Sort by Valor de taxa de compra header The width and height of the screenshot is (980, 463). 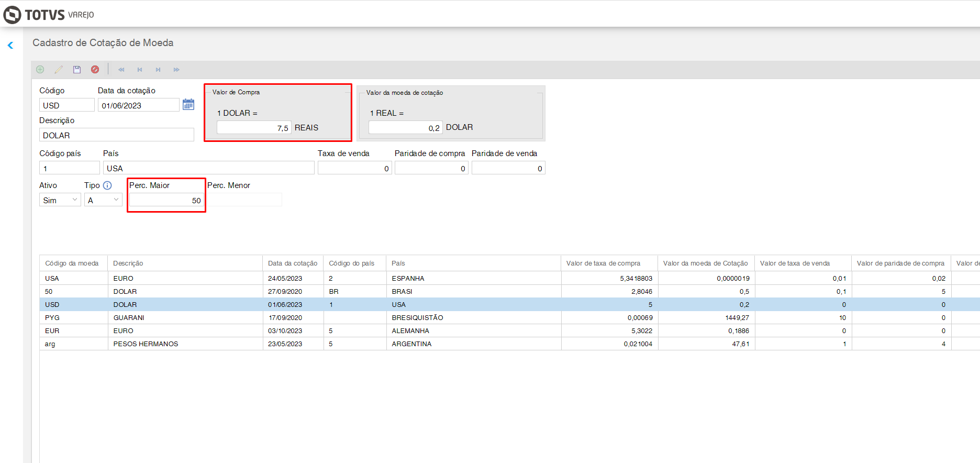[x=609, y=263]
